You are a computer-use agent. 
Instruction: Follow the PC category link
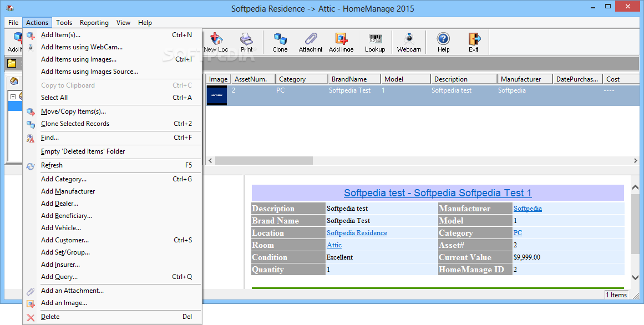[518, 233]
